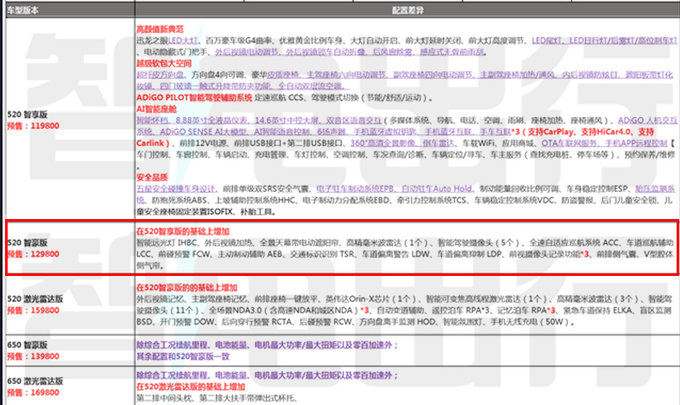
Task: Click 在520激光雷达版的基础上增加 heading
Action: (x=191, y=386)
